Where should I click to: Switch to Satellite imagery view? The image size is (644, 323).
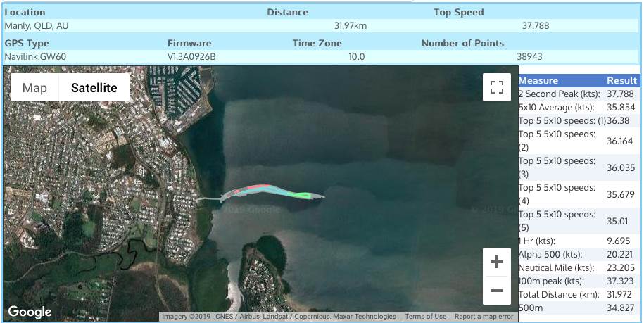[94, 88]
